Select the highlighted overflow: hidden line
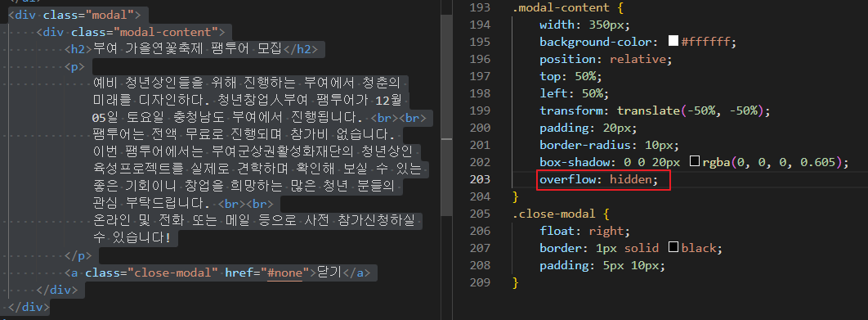The height and width of the screenshot is (320, 868). tap(603, 180)
